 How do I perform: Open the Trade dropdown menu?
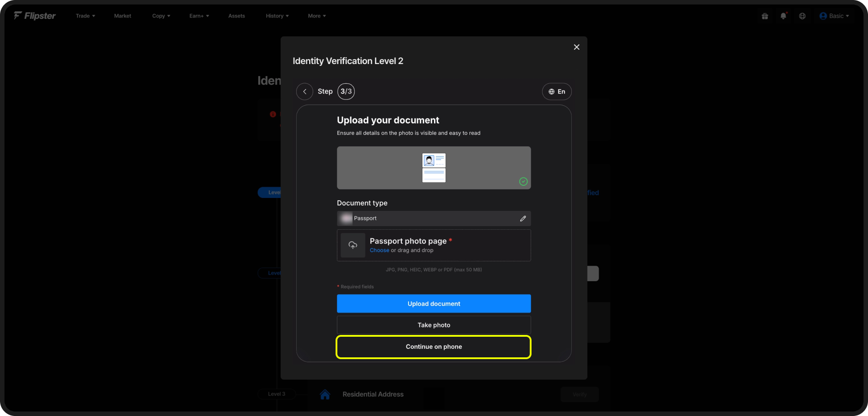(x=85, y=16)
